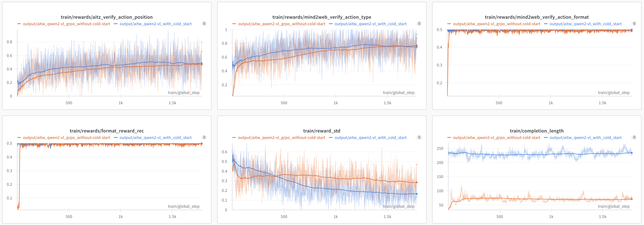Click legend scrollbar thumb in mind2web_verify_action_format panel
Viewport: 644px width, 225px height.
634,24
